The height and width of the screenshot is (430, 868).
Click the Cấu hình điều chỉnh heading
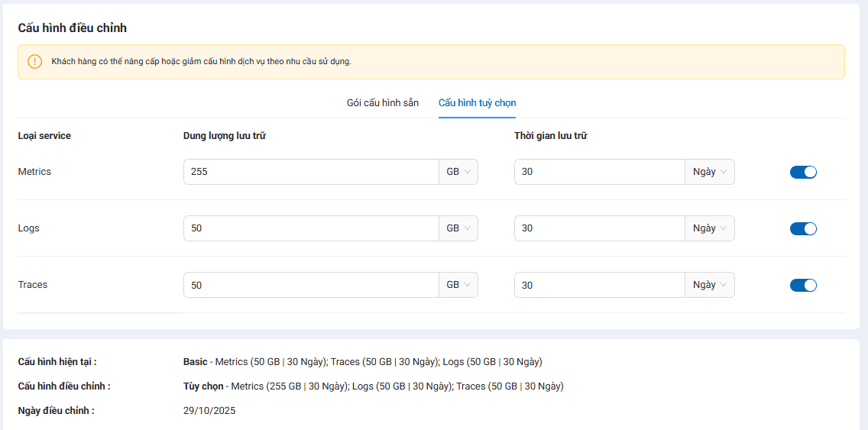tap(73, 28)
